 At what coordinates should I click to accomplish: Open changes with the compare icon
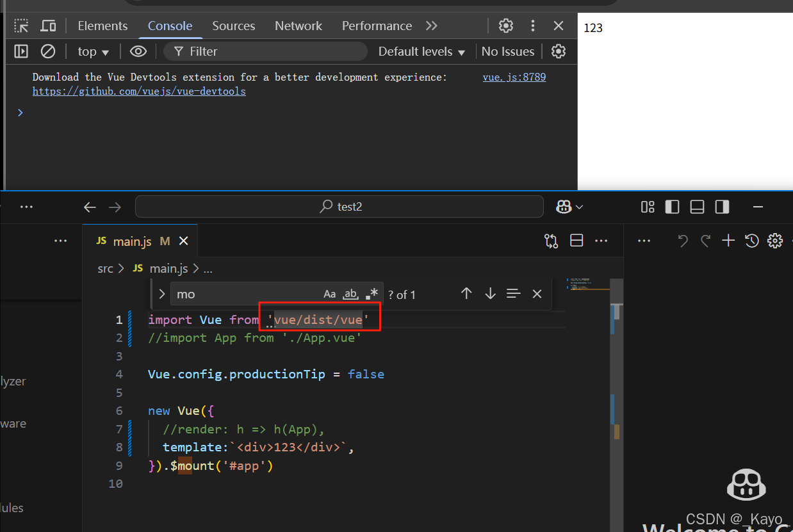[x=551, y=241]
